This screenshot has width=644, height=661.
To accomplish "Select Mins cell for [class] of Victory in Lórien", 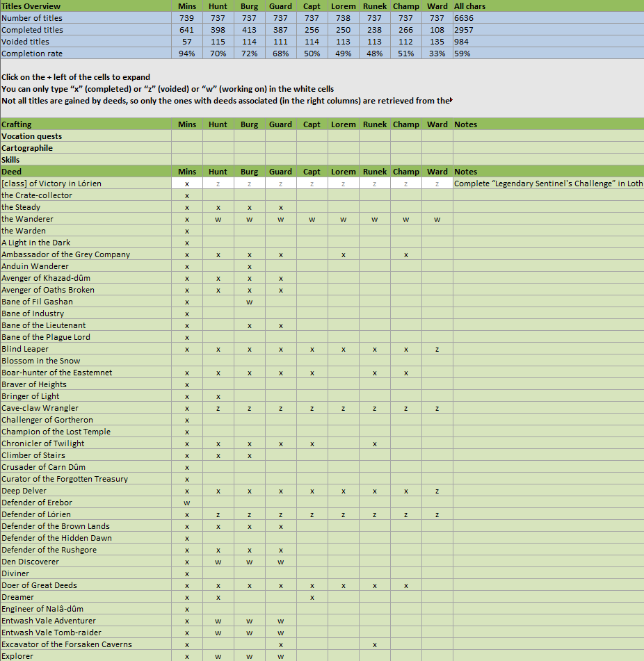I will tap(187, 183).
